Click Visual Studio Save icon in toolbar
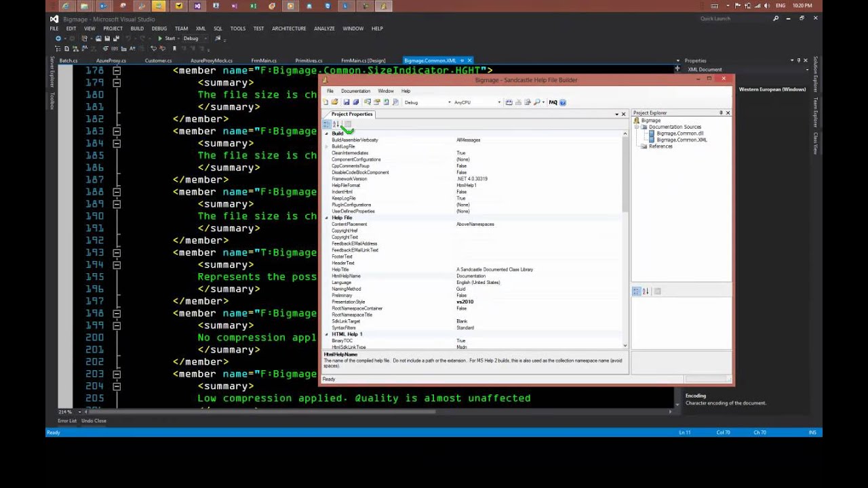 pos(107,38)
